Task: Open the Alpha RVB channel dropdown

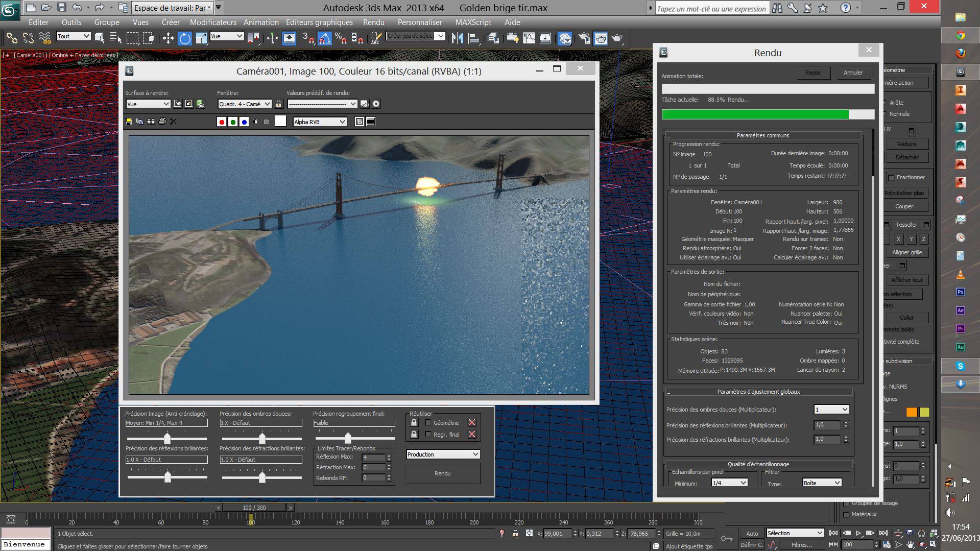Action: (320, 122)
